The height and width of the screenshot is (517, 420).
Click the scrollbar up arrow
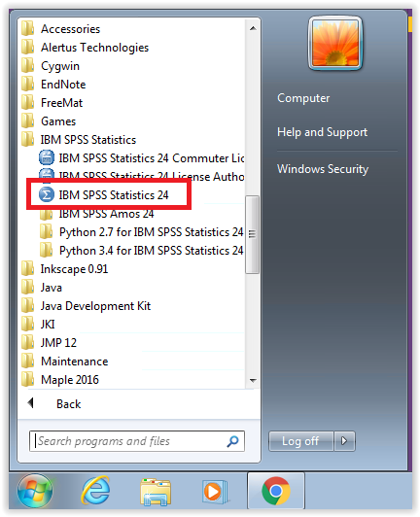253,28
